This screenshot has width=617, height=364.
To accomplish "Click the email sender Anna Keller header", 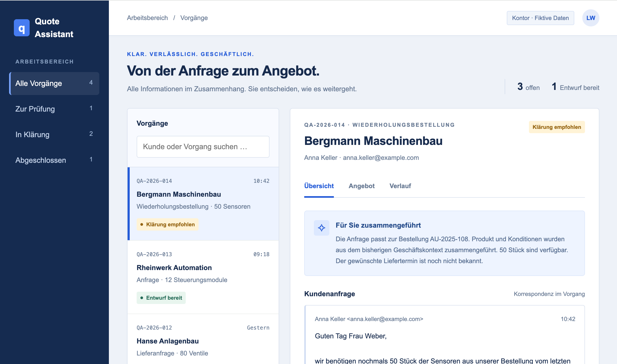I will point(369,319).
